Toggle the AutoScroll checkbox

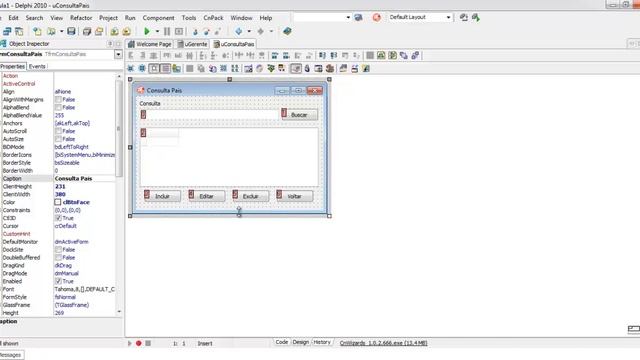[58, 131]
